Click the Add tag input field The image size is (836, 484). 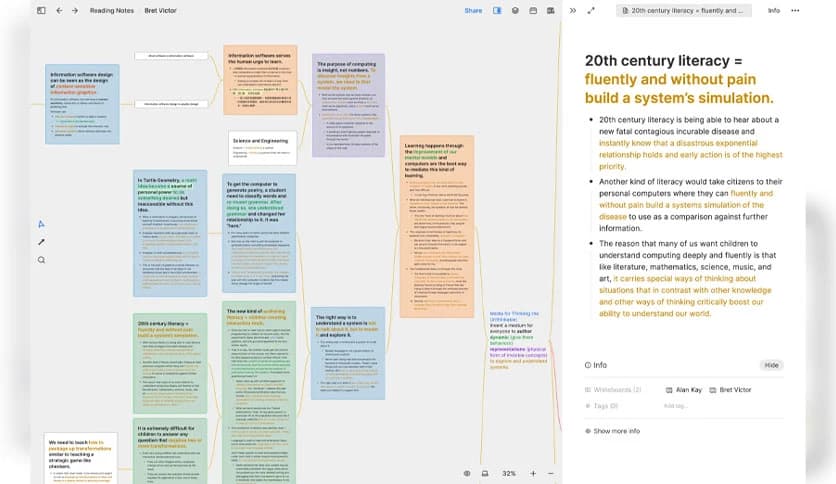[x=676, y=406]
